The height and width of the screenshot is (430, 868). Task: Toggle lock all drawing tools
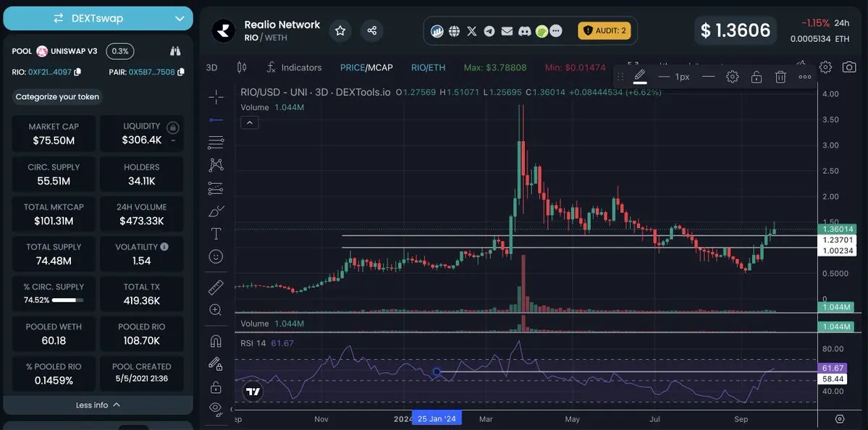[216, 387]
